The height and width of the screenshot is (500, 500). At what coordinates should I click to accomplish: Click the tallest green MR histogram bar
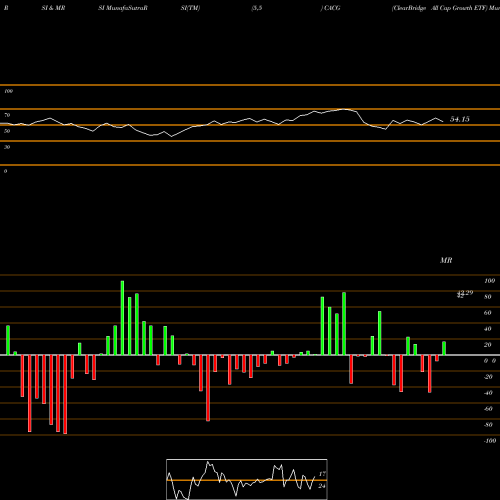(x=122, y=318)
